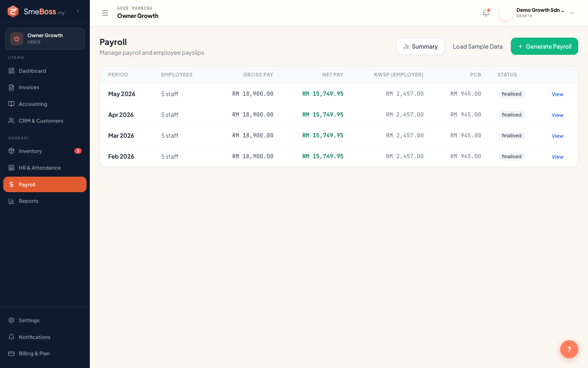This screenshot has width=588, height=368.
Task: Toggle the hamburger menu icon
Action: click(x=105, y=13)
